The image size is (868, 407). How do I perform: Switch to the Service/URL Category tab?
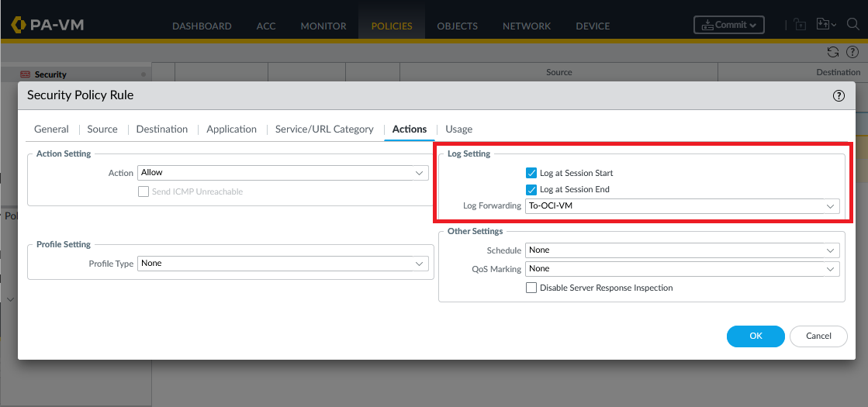point(324,129)
